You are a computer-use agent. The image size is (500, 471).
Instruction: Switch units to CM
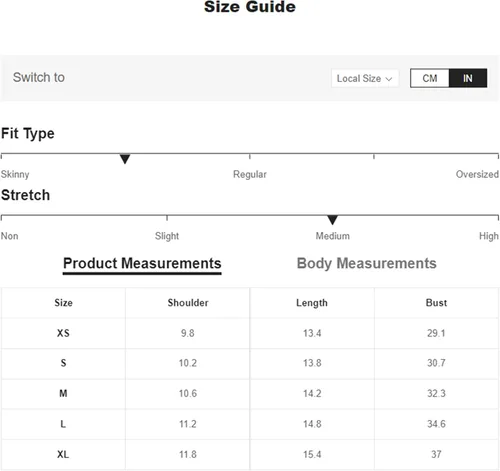[430, 78]
